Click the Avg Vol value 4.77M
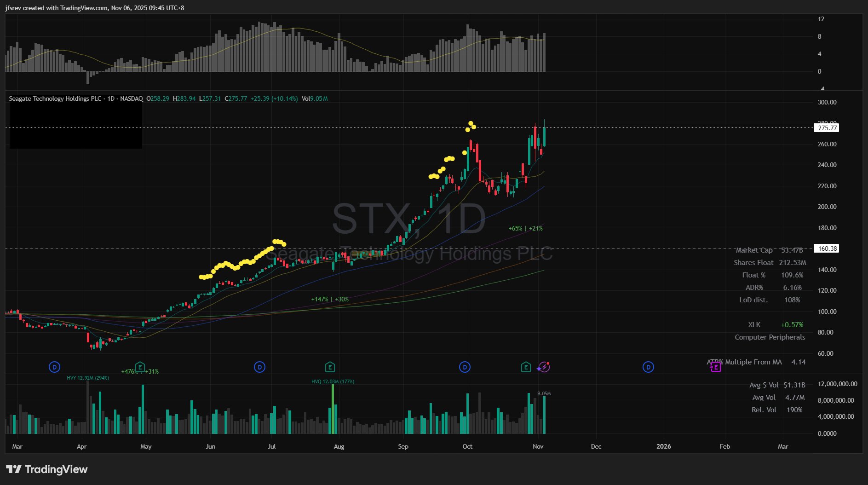Image resolution: width=868 pixels, height=485 pixels. pos(795,398)
